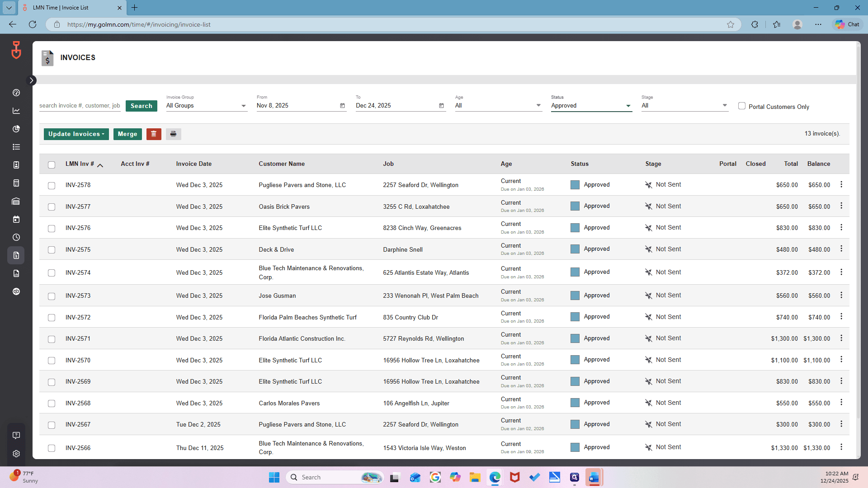868x488 pixels.
Task: Open the Windows Start menu
Action: tap(274, 477)
